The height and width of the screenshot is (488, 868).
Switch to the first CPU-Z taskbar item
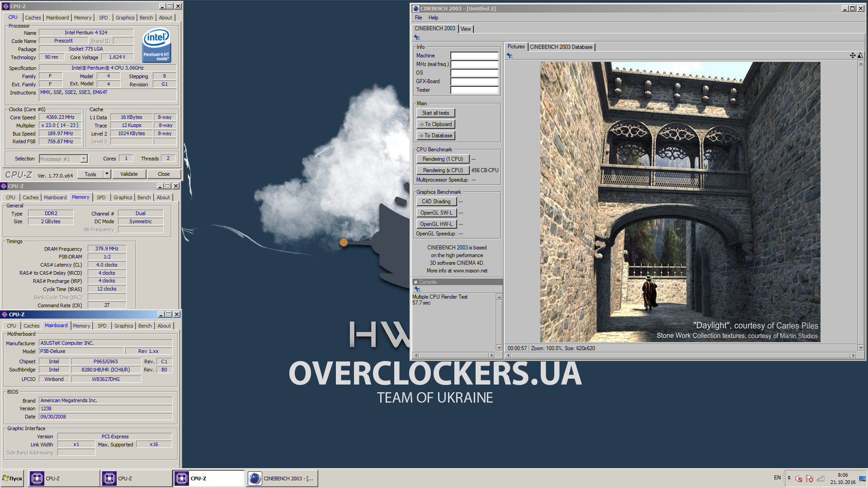pos(64,479)
